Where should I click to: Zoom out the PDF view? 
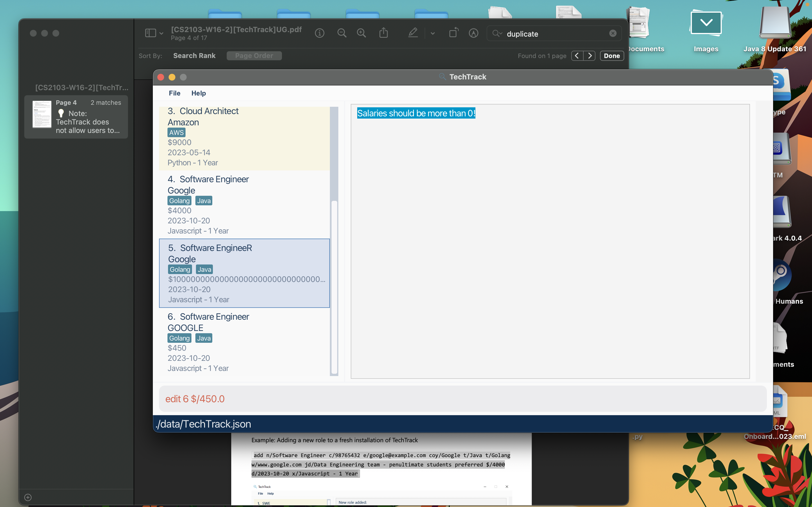pyautogui.click(x=342, y=33)
